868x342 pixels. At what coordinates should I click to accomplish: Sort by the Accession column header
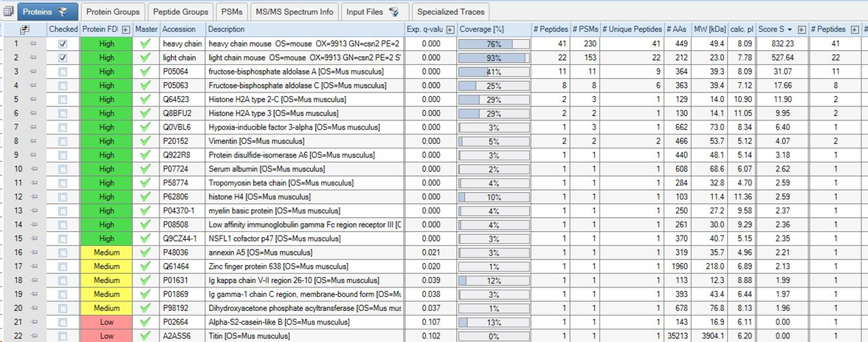tap(183, 29)
